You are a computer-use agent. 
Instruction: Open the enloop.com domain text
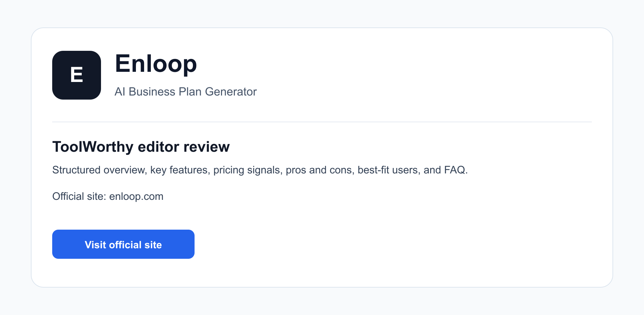pos(136,196)
